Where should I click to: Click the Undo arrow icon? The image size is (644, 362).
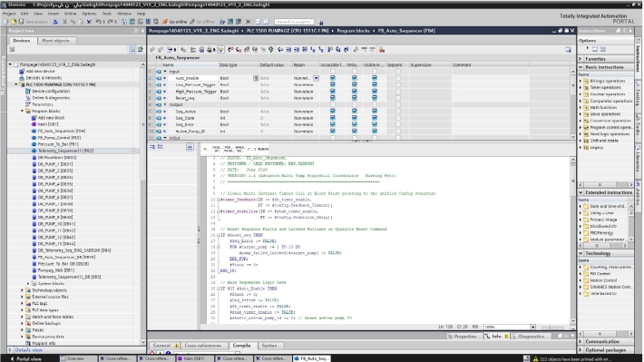coord(99,22)
